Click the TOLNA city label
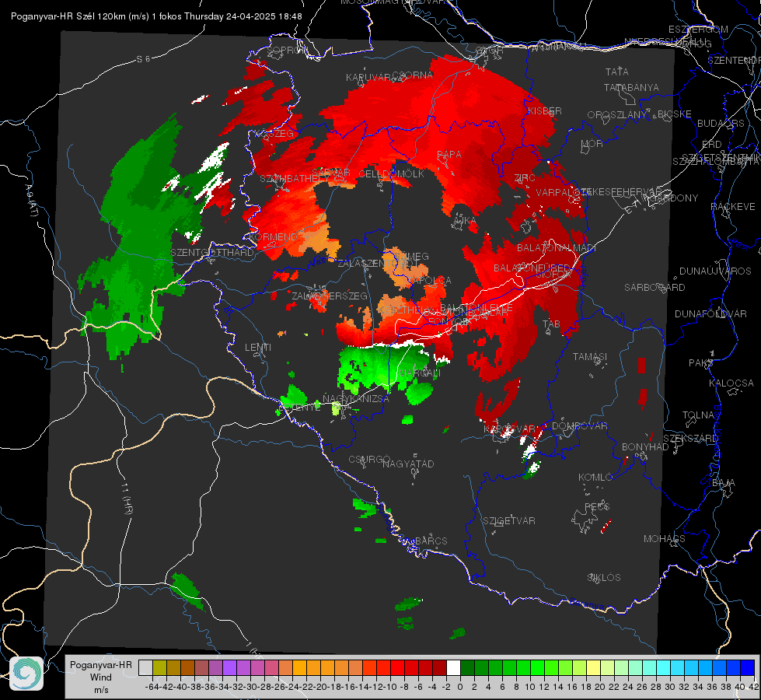 coord(698,415)
